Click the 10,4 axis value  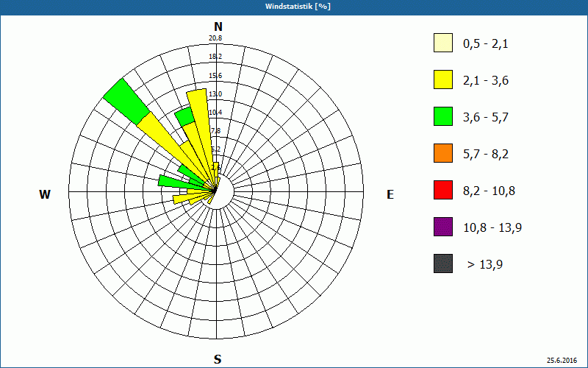tap(215, 113)
